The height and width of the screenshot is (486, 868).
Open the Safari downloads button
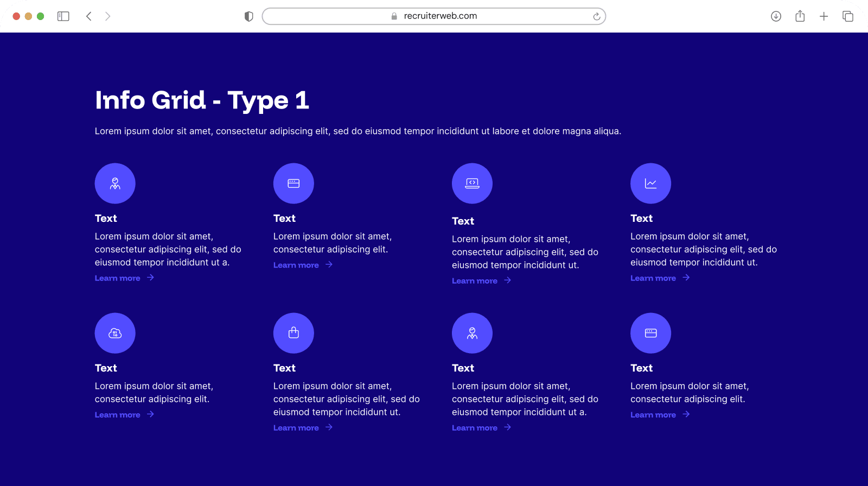[x=776, y=16]
